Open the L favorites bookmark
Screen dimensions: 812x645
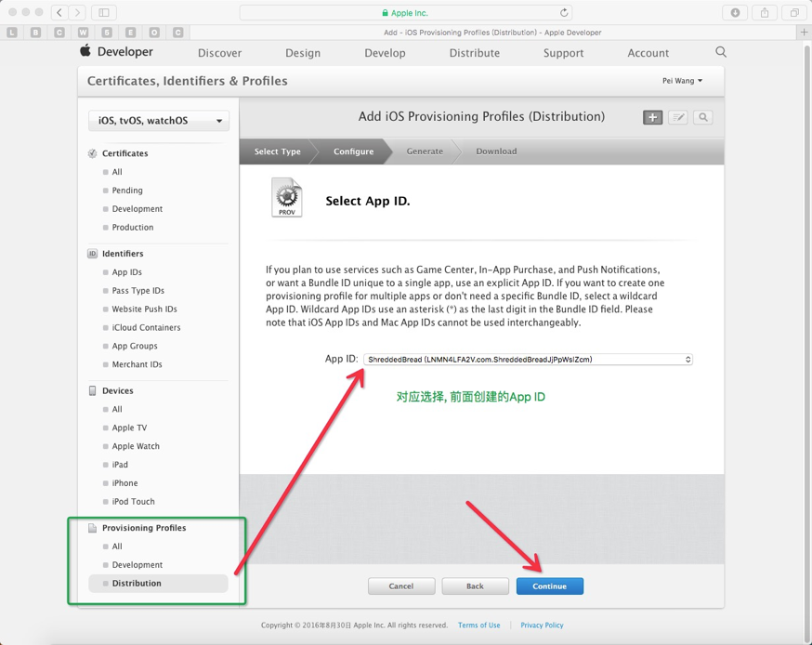12,33
